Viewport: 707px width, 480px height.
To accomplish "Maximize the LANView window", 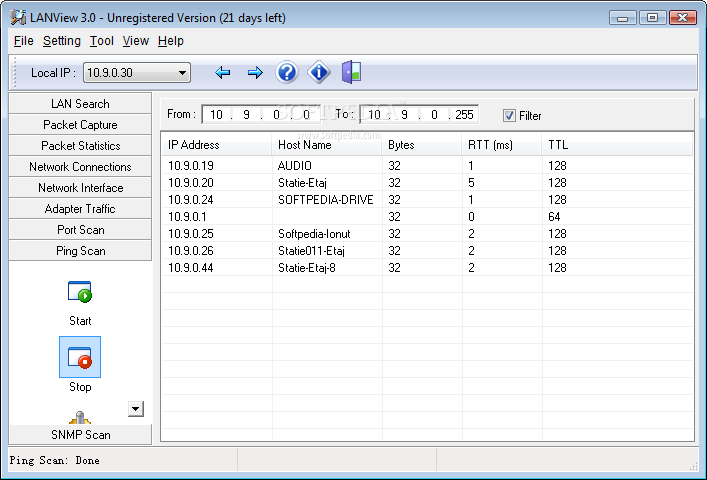I will pos(652,18).
